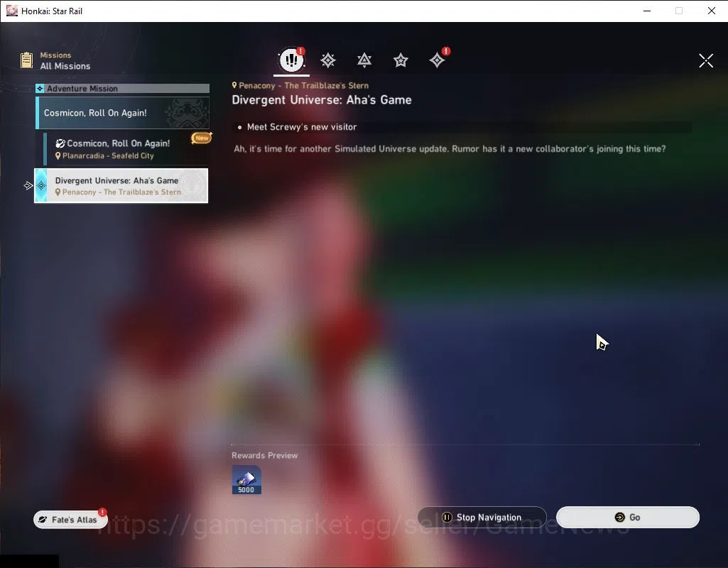This screenshot has width=728, height=568.
Task: Click the 5000 reward item thumbnail
Action: click(x=246, y=479)
